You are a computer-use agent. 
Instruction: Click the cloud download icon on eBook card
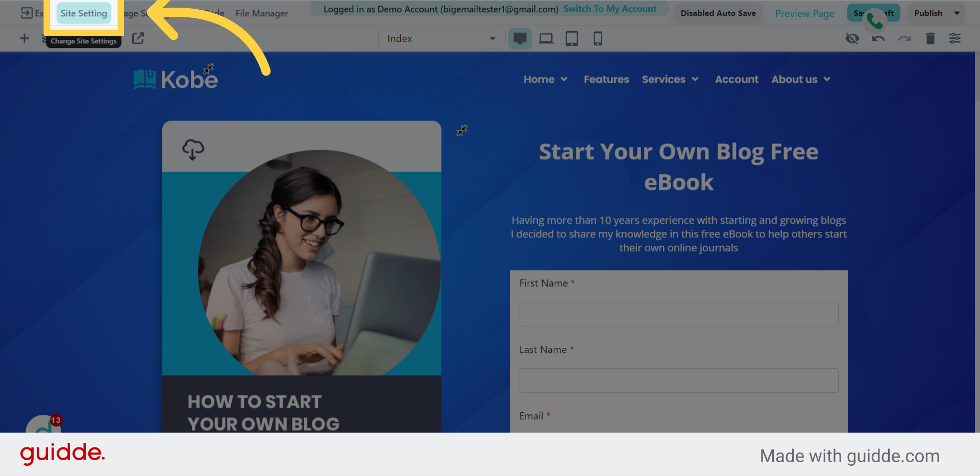click(193, 150)
